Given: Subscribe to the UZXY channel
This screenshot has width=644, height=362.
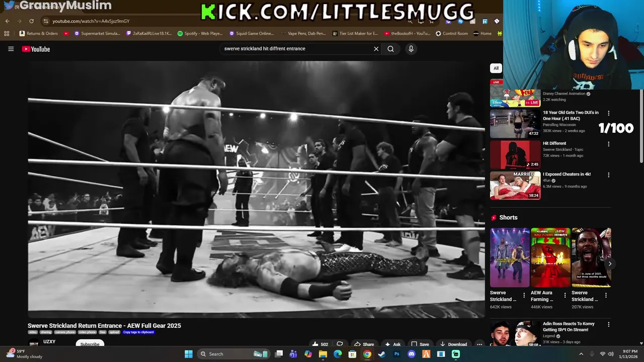Looking at the screenshot, I should click(90, 344).
